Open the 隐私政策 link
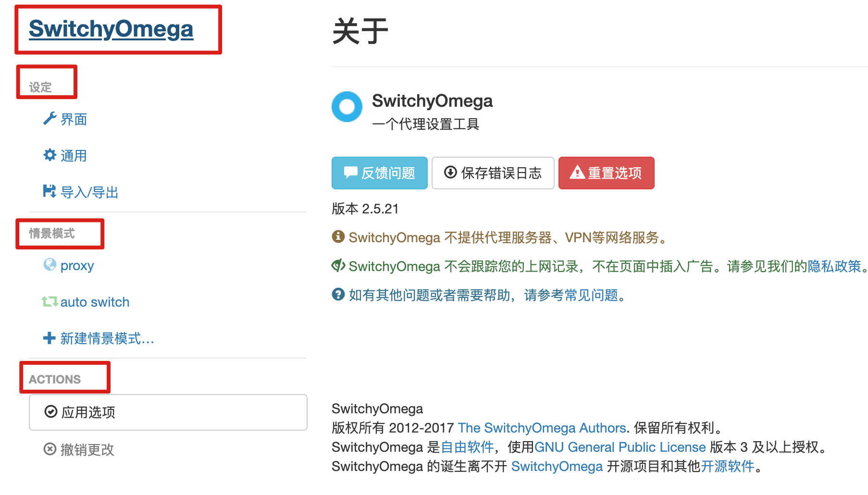This screenshot has height=495, width=868. pyautogui.click(x=835, y=266)
